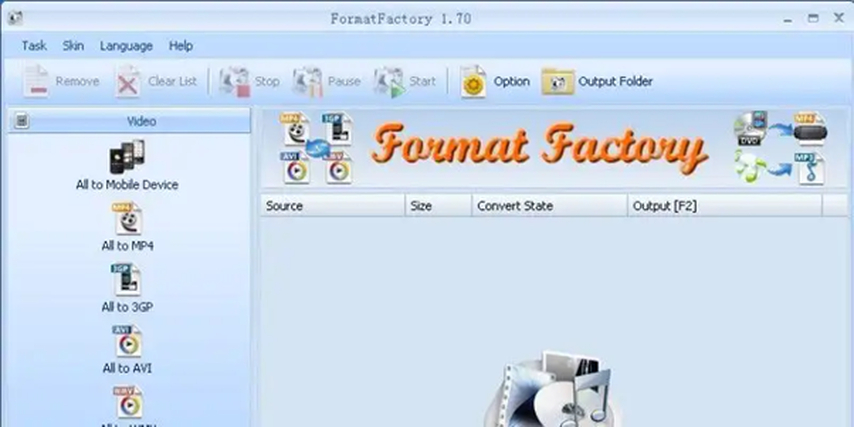This screenshot has height=427, width=854.
Task: Maximize the FormatFactory window
Action: [813, 19]
